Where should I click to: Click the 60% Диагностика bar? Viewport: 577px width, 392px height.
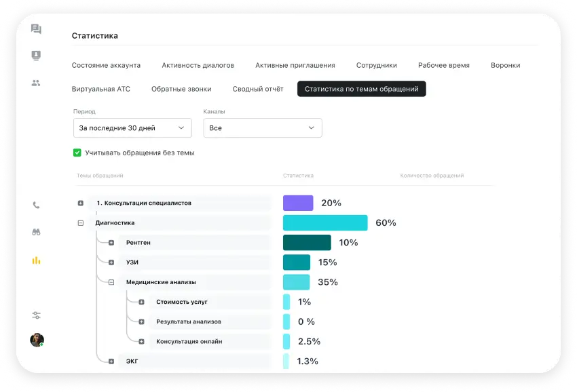pos(324,222)
